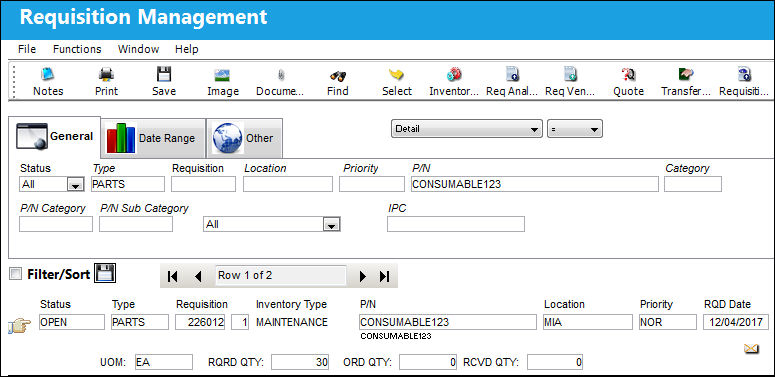Click the Quote toolbar icon
Viewport: 775px width, 377px height.
point(628,75)
